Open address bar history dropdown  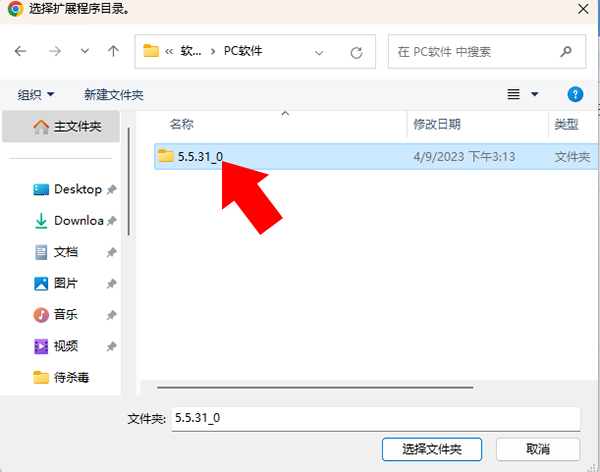coord(319,52)
